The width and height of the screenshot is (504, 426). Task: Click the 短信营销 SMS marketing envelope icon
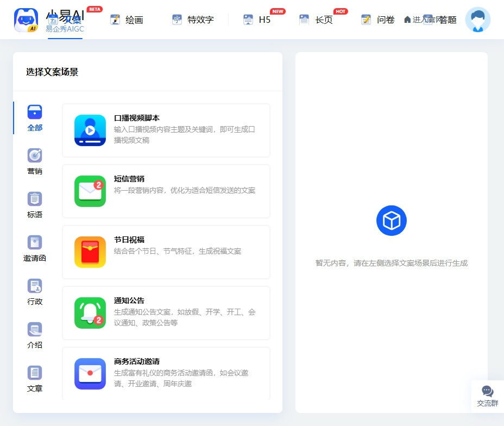[x=90, y=192]
